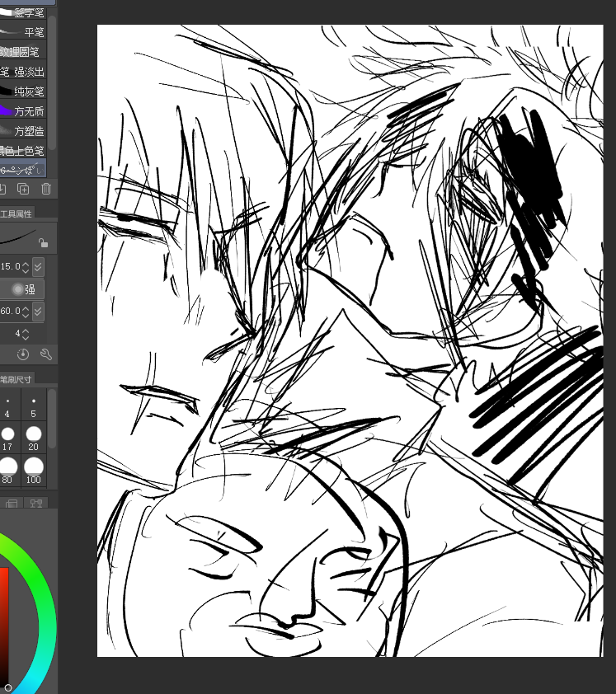Switch to the intermediate color tab icon
The height and width of the screenshot is (694, 616).
click(x=35, y=504)
